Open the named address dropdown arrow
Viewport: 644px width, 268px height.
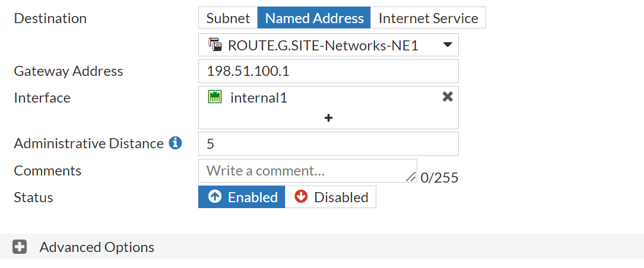(x=448, y=45)
